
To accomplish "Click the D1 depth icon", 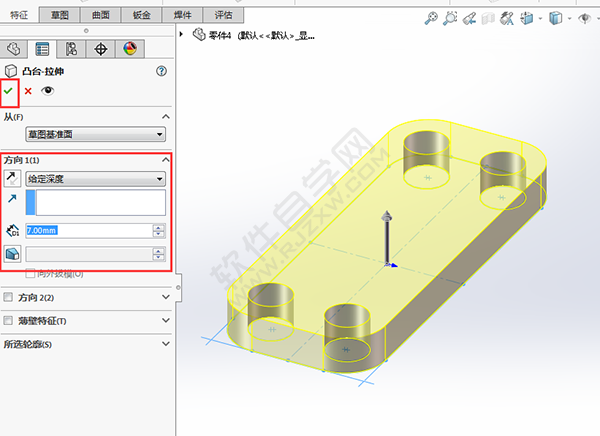I will (13, 230).
